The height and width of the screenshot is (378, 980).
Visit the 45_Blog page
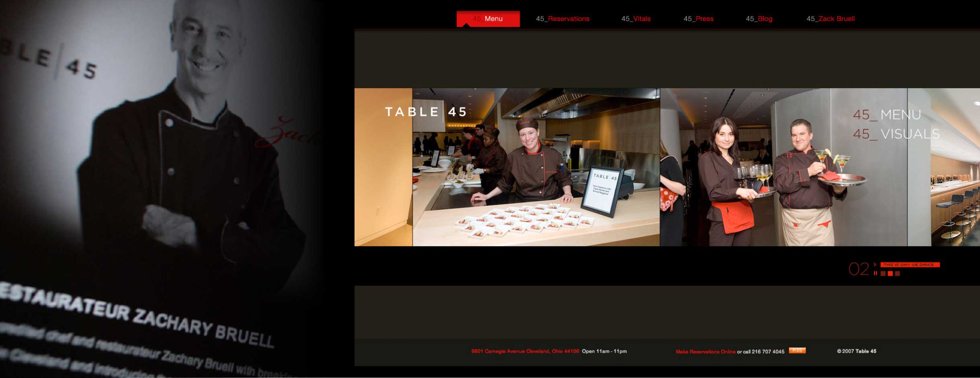pos(759,18)
